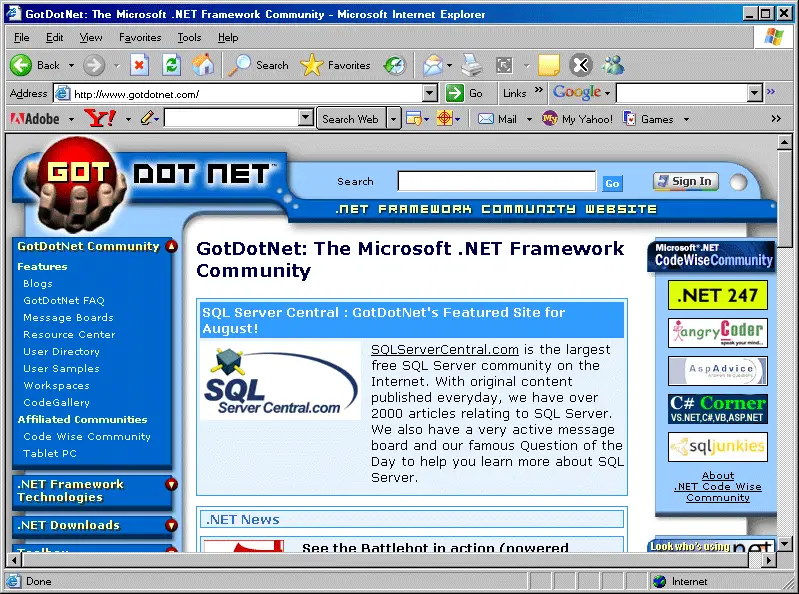
Task: Click the Mail envelope toolbar icon
Action: [433, 65]
